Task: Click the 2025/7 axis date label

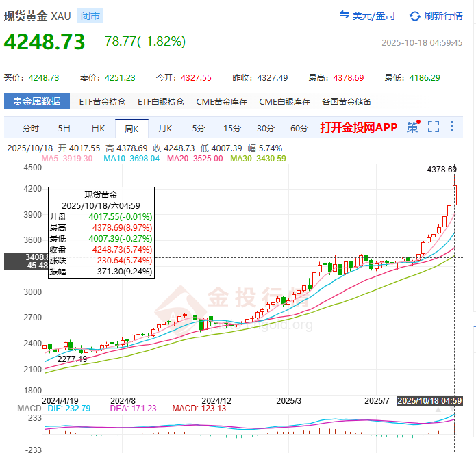Action: click(377, 401)
